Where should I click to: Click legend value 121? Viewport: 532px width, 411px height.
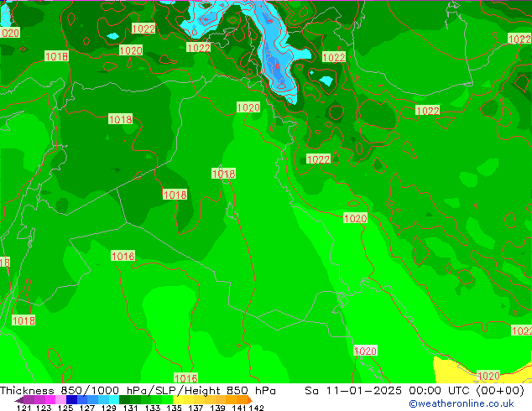23,408
